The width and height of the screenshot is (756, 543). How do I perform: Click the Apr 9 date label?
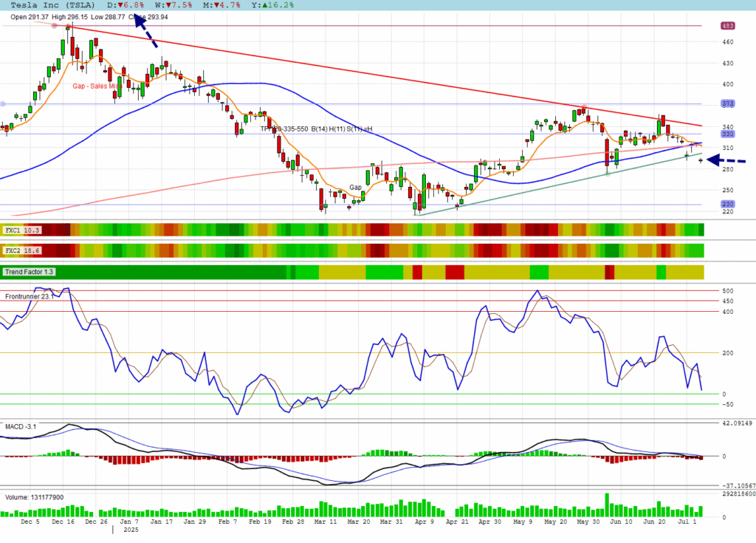tap(425, 522)
